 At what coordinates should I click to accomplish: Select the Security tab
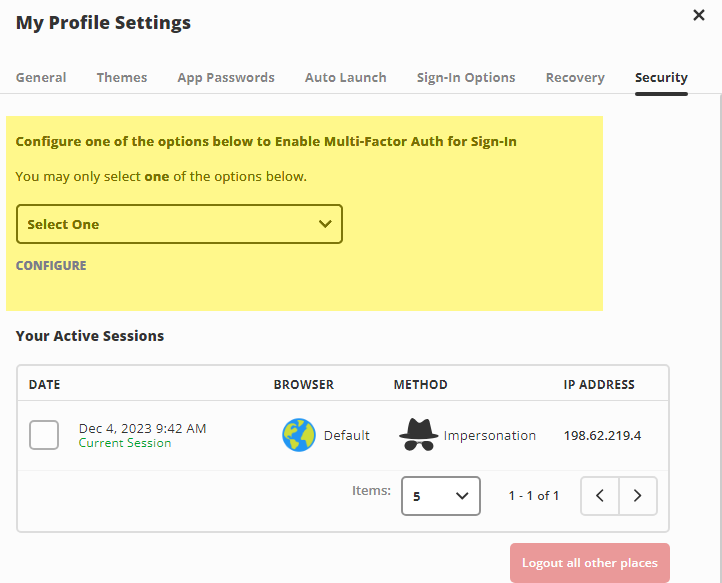pos(661,77)
